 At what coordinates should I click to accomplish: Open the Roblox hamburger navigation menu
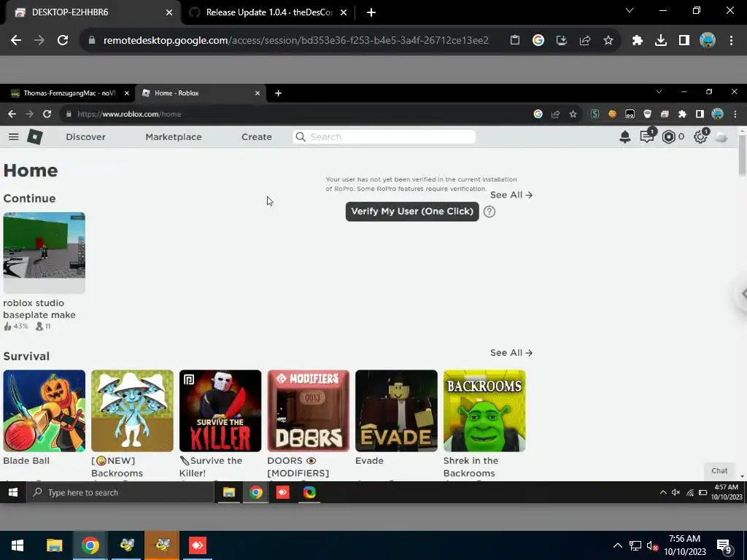click(x=13, y=137)
